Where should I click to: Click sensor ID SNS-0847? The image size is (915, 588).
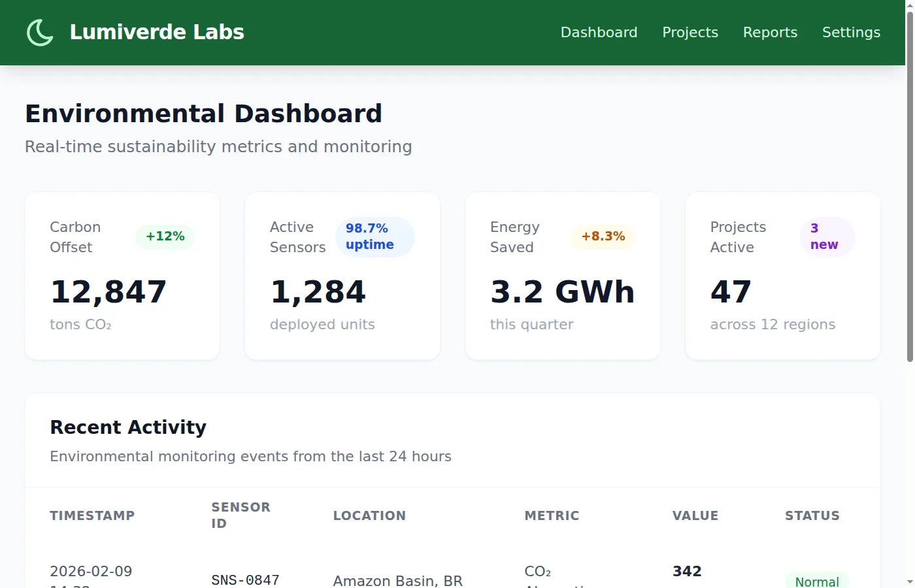pos(245,580)
